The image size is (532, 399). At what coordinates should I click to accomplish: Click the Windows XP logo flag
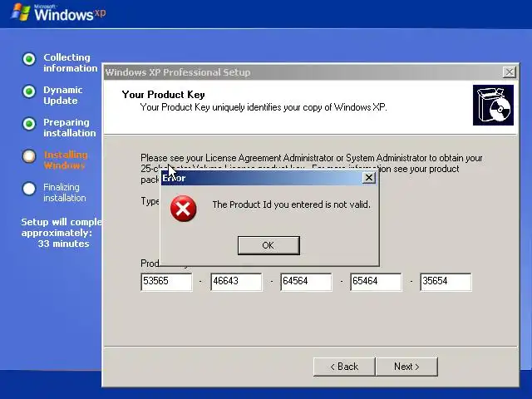(x=21, y=12)
